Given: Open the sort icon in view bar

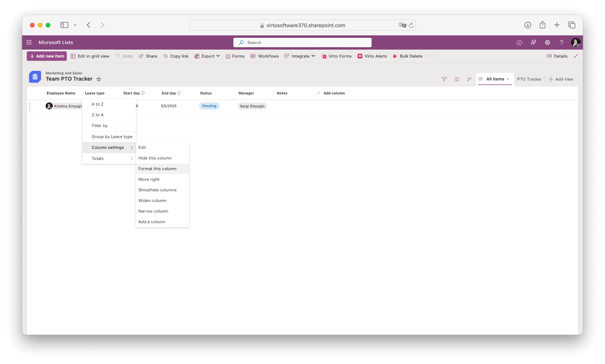Looking at the screenshot, I should click(x=469, y=79).
